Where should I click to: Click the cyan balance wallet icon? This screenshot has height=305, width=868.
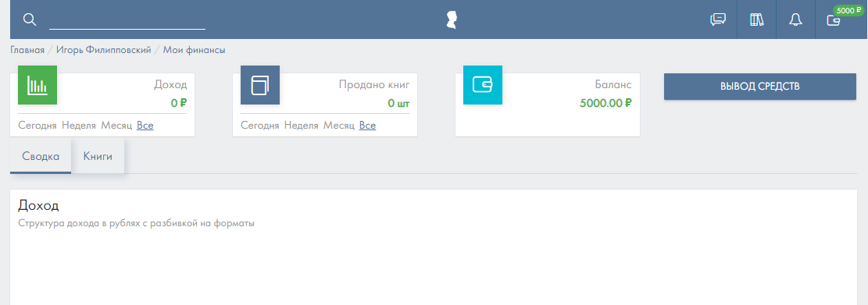pos(483,85)
